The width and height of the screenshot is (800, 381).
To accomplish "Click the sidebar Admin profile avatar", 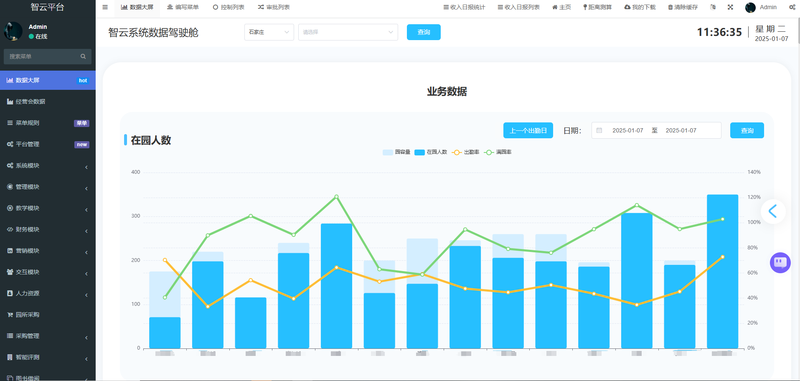I will pos(13,31).
